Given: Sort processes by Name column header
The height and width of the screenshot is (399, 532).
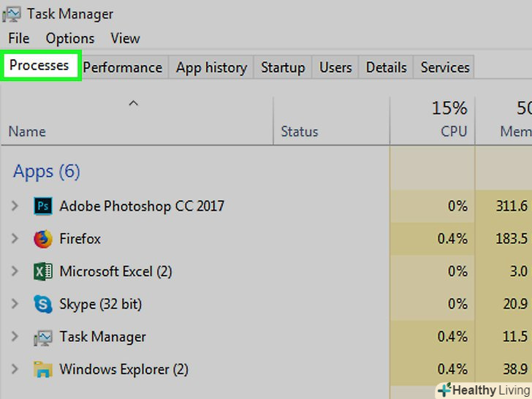Looking at the screenshot, I should [27, 132].
